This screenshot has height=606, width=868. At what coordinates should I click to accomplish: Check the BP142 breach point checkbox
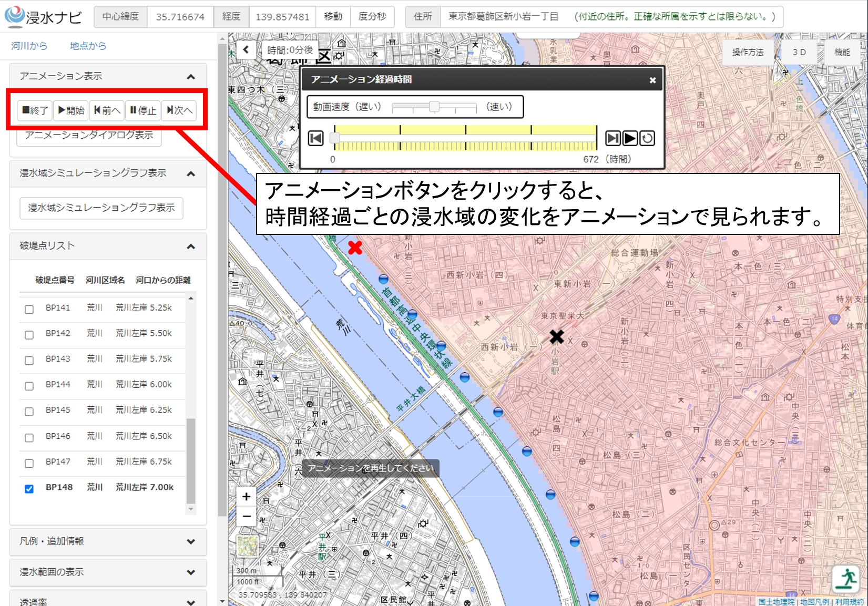coord(29,335)
